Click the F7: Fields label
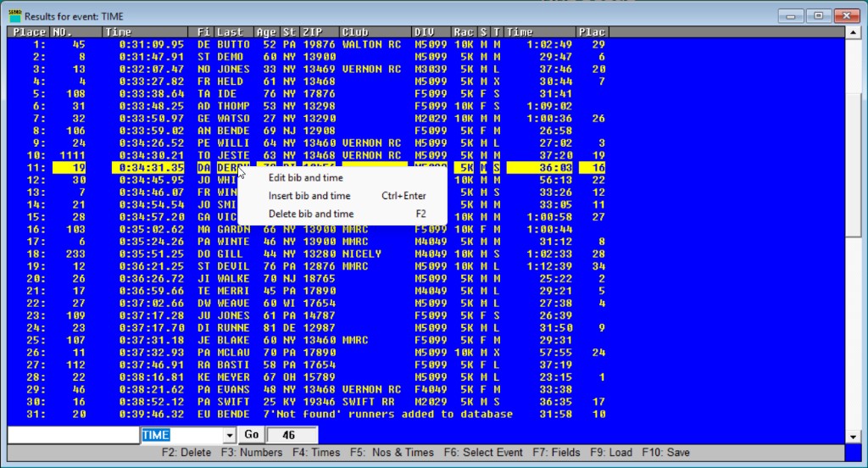Image resolution: width=868 pixels, height=468 pixels. click(556, 453)
